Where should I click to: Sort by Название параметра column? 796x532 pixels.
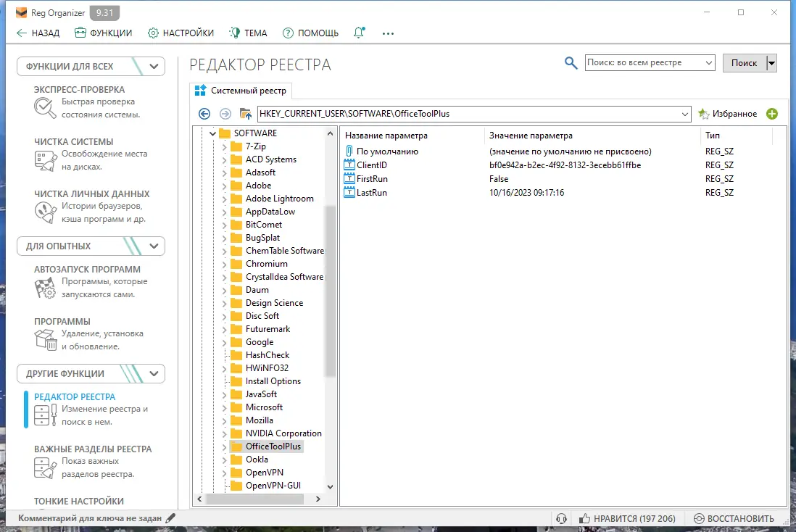pos(386,136)
